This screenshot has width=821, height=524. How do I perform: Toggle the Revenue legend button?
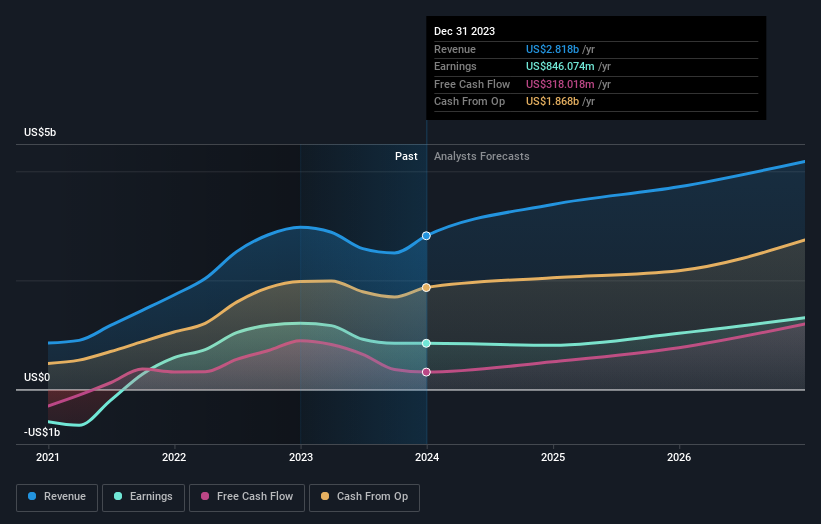[57, 497]
